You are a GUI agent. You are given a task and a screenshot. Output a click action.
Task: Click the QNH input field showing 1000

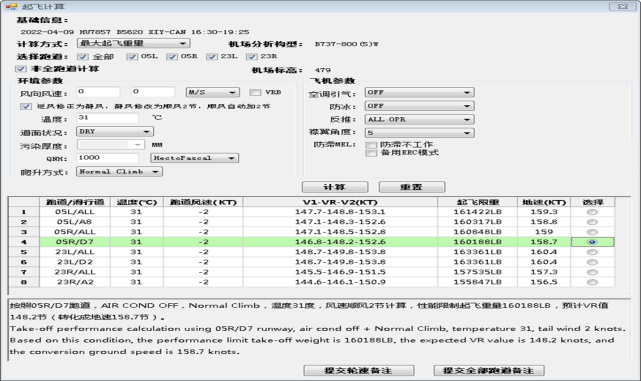point(107,158)
